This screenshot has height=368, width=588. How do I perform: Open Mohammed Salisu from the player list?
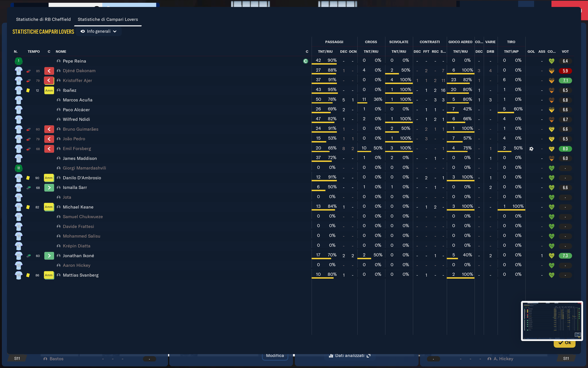tap(82, 236)
